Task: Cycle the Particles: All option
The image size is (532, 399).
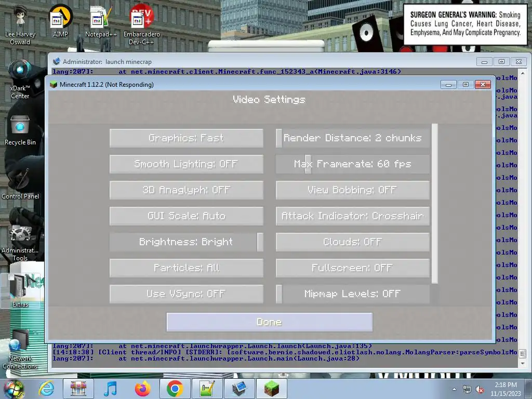Action: (x=187, y=268)
